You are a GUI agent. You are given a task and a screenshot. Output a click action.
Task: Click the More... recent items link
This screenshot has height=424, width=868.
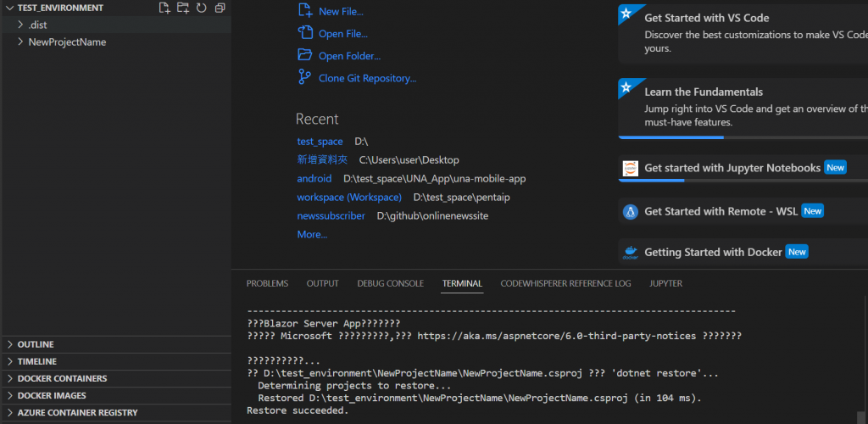pos(312,235)
